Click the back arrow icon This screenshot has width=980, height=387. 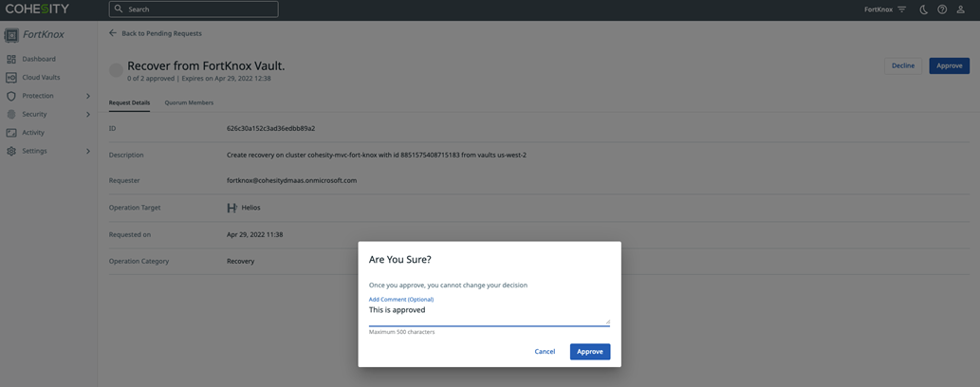point(113,32)
